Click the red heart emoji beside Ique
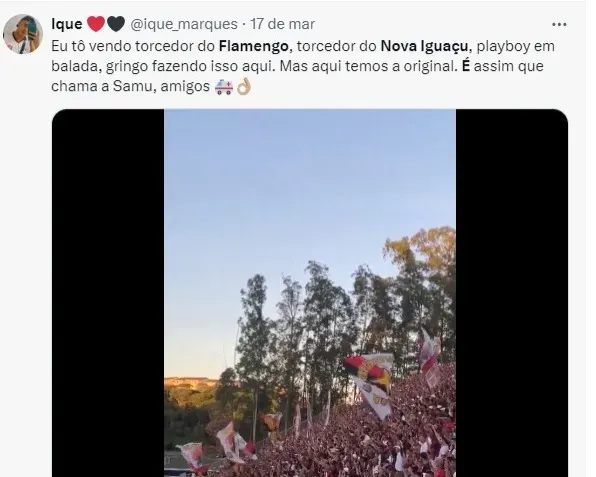The height and width of the screenshot is (477, 596). (x=96, y=24)
